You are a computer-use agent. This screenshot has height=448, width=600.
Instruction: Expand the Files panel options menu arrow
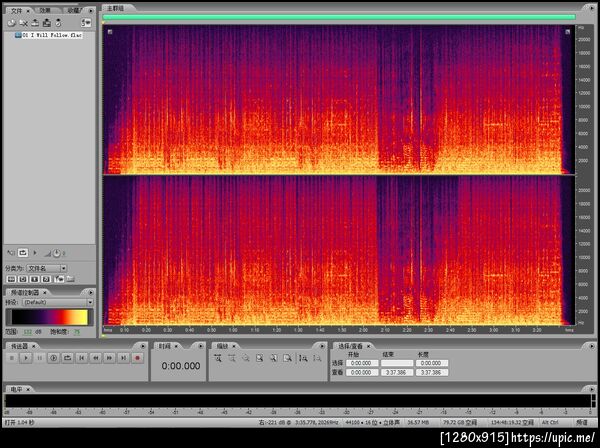pos(92,10)
